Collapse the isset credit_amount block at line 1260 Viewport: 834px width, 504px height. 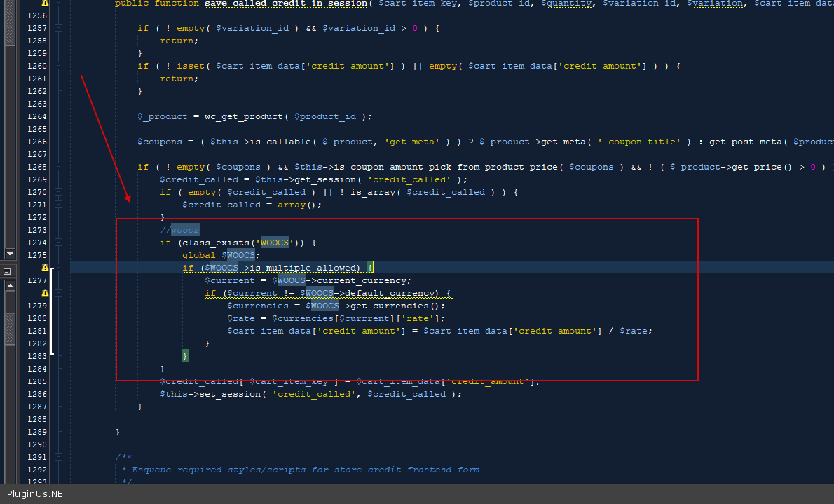point(58,66)
